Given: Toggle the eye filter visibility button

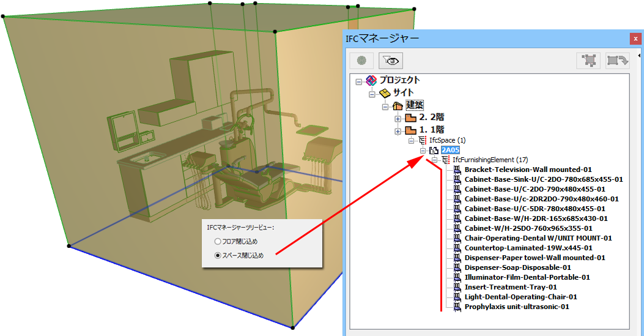Looking at the screenshot, I should [x=391, y=61].
